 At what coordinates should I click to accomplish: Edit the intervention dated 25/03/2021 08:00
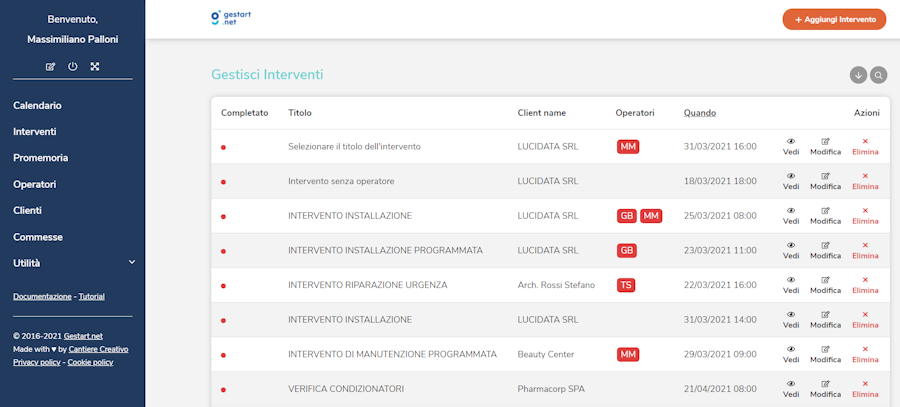[825, 216]
